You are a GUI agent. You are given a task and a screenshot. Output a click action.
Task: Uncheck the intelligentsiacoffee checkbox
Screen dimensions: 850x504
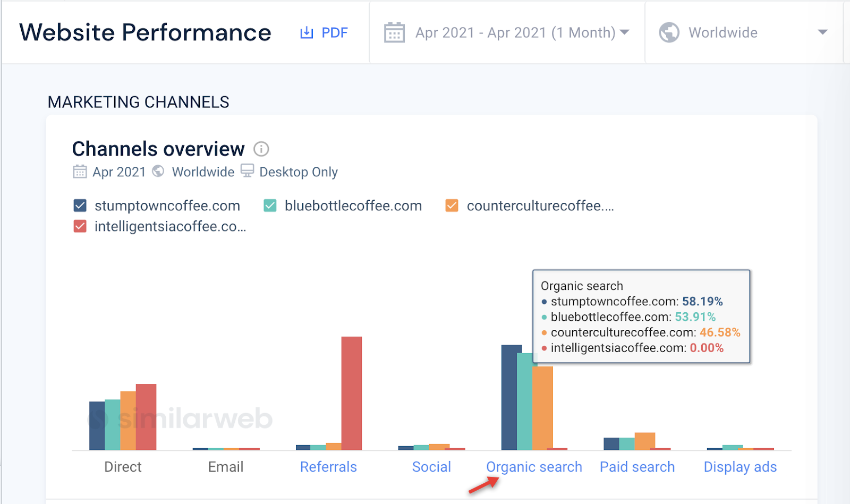80,226
